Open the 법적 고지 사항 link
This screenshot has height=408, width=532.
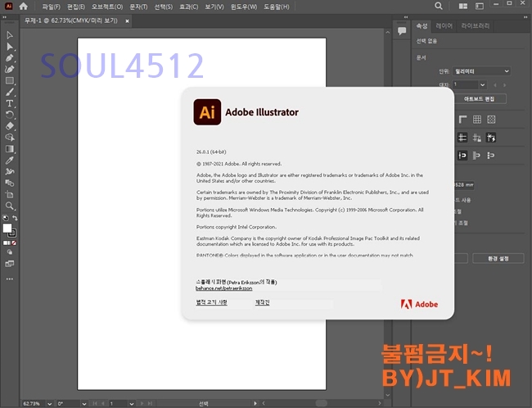click(211, 302)
